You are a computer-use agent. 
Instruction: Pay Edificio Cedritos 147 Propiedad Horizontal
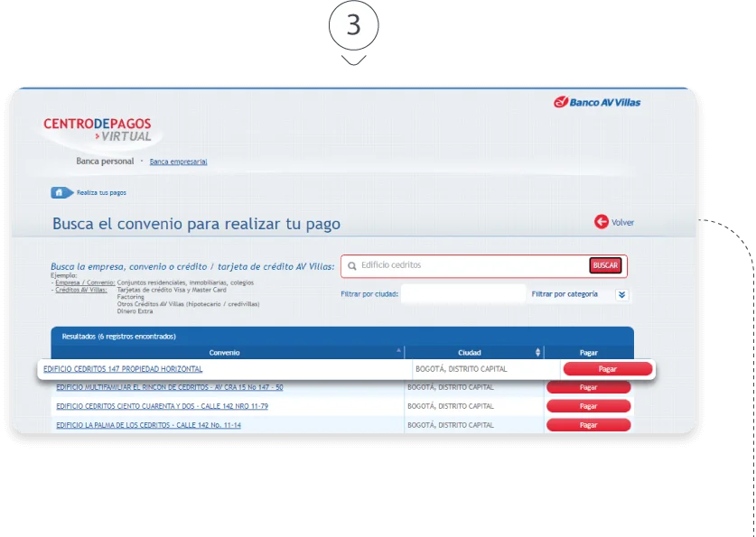pos(607,369)
